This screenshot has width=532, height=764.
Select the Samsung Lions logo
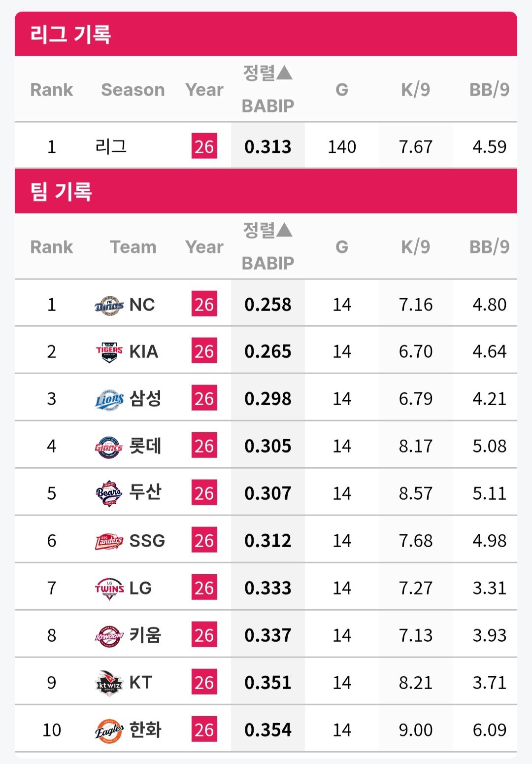[109, 399]
